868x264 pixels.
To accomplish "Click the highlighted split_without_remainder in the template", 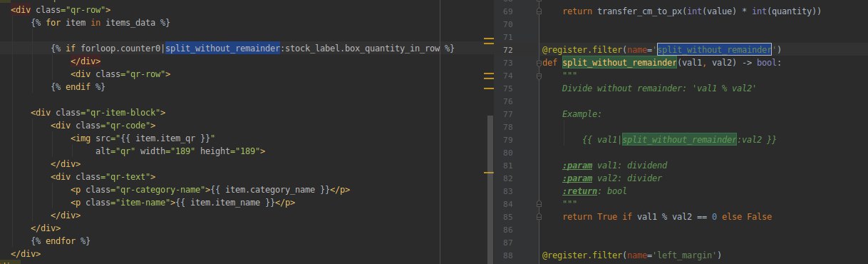I will tap(223, 49).
